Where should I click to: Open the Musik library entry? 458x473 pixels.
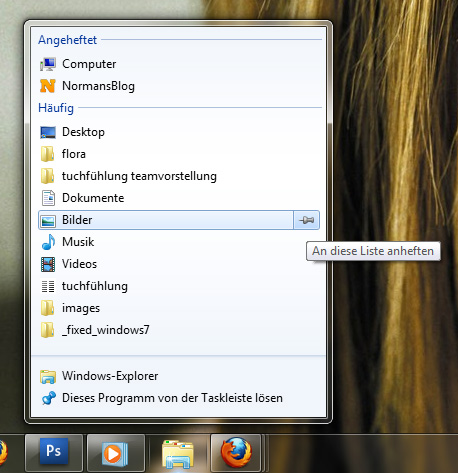tap(179, 242)
